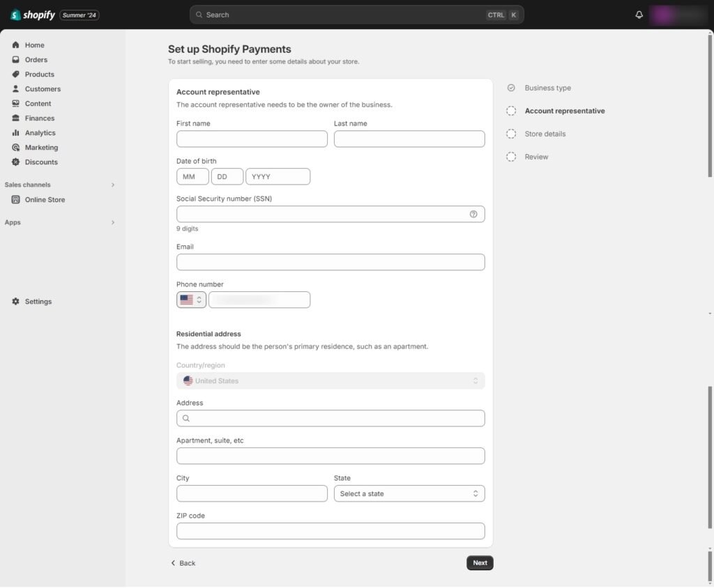Image resolution: width=714 pixels, height=588 pixels.
Task: Click the Address search field
Action: tap(331, 419)
